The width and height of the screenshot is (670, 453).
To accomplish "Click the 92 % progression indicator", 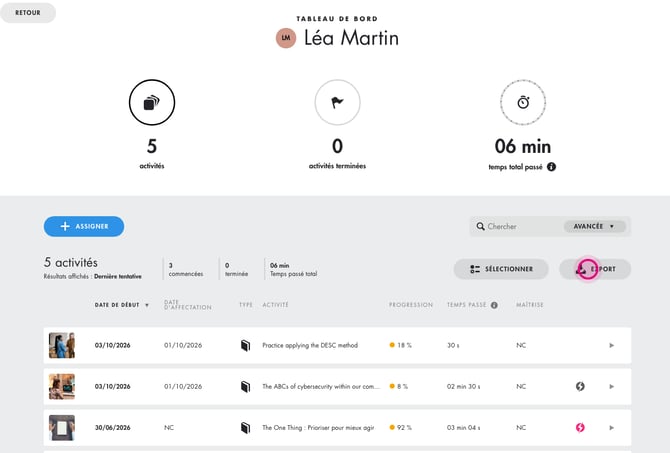I will (400, 427).
